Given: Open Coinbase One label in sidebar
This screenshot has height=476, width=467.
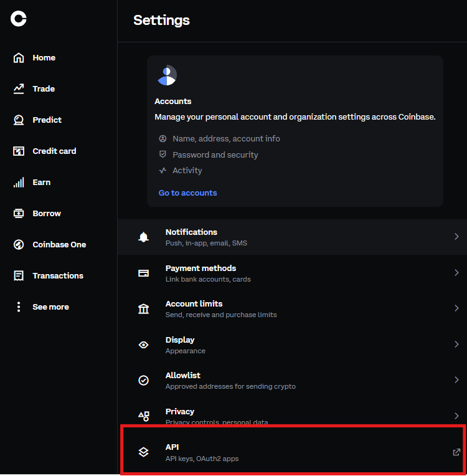Looking at the screenshot, I should point(59,244).
